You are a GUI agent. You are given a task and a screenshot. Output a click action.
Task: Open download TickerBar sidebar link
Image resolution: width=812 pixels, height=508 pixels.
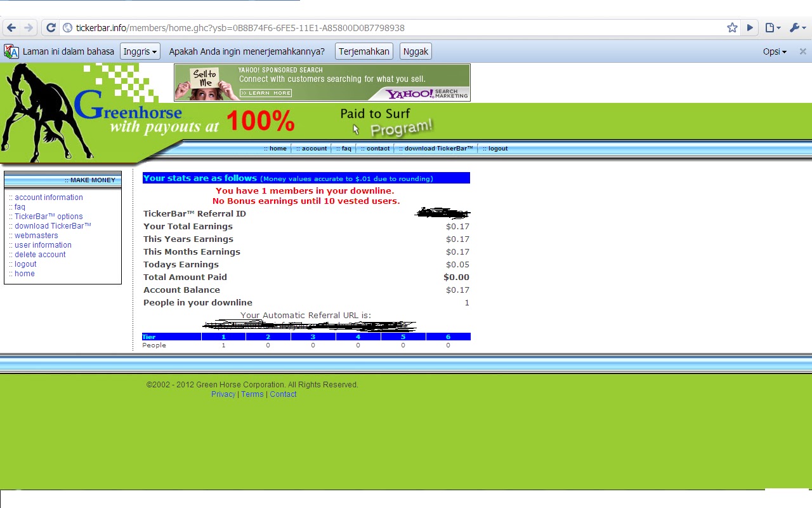coord(53,226)
